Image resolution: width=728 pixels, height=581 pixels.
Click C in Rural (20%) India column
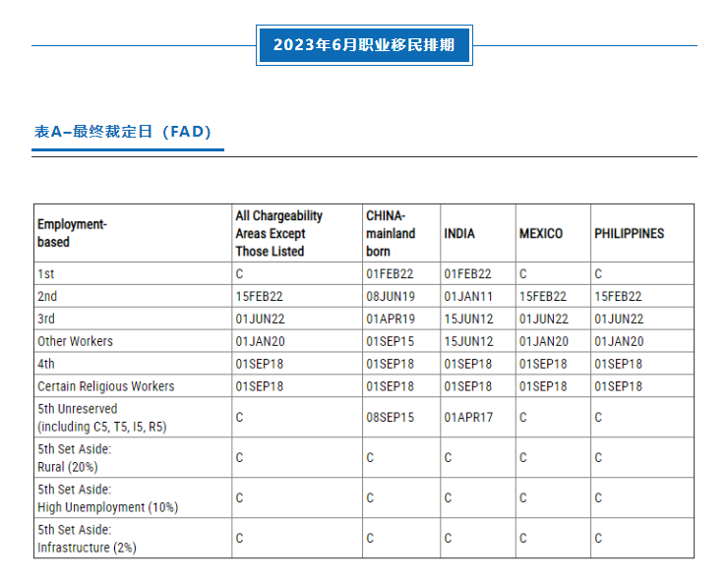448,457
